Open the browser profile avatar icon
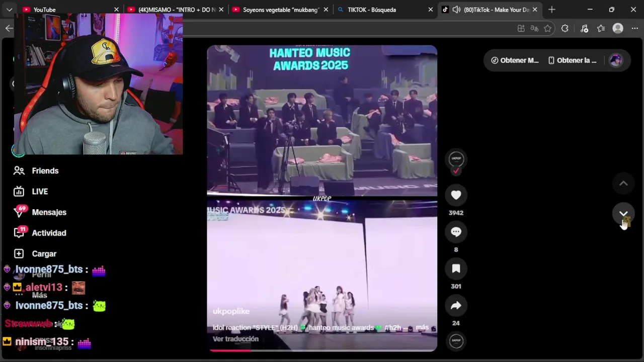This screenshot has width=644, height=362. [x=618, y=29]
